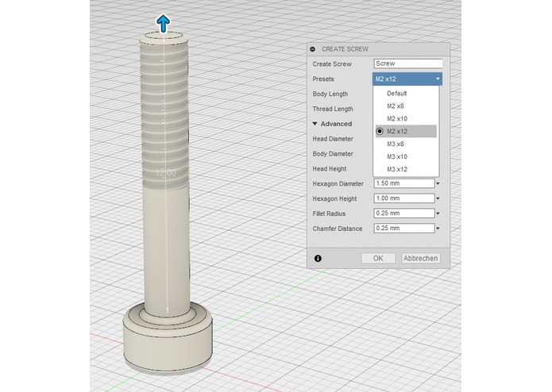Click the Hexagon Diameter 1.50 mm field
Screen dimensions: 552x392
404,183
